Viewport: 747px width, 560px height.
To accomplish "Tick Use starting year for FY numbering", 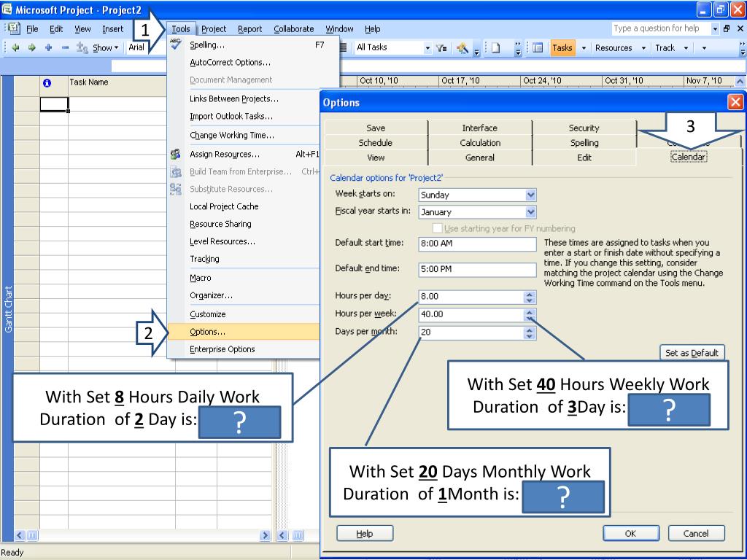I will pos(437,228).
